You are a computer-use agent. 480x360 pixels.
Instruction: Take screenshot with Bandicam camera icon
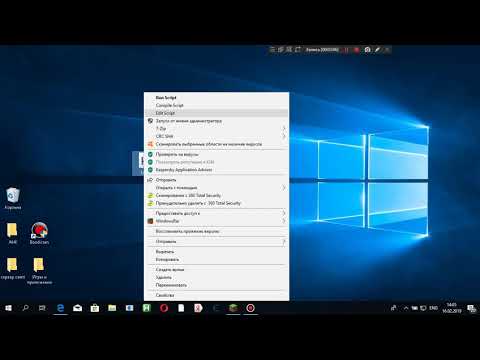pyautogui.click(x=367, y=50)
